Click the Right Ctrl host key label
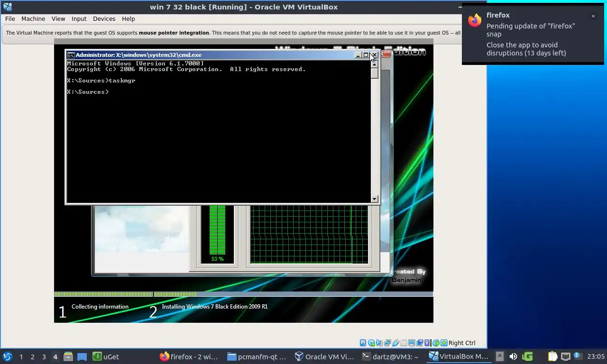The image size is (607, 364). click(462, 343)
